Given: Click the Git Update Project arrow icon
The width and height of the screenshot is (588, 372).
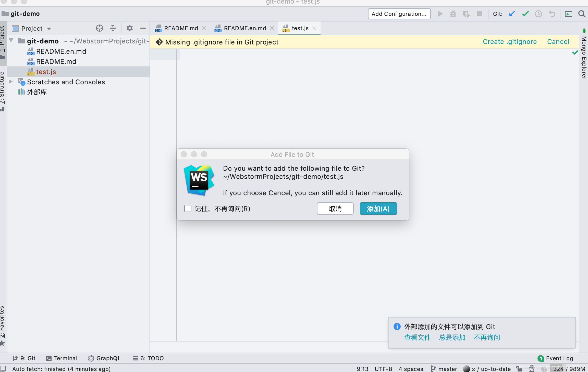Looking at the screenshot, I should coord(512,14).
